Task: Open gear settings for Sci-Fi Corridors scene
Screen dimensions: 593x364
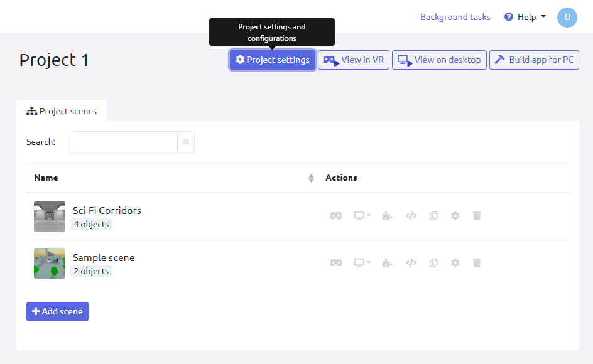Action: (455, 216)
